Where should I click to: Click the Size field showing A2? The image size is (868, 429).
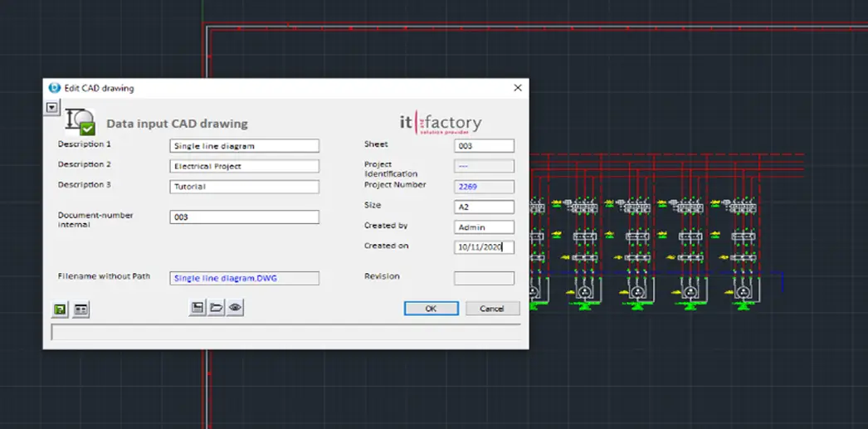point(484,207)
